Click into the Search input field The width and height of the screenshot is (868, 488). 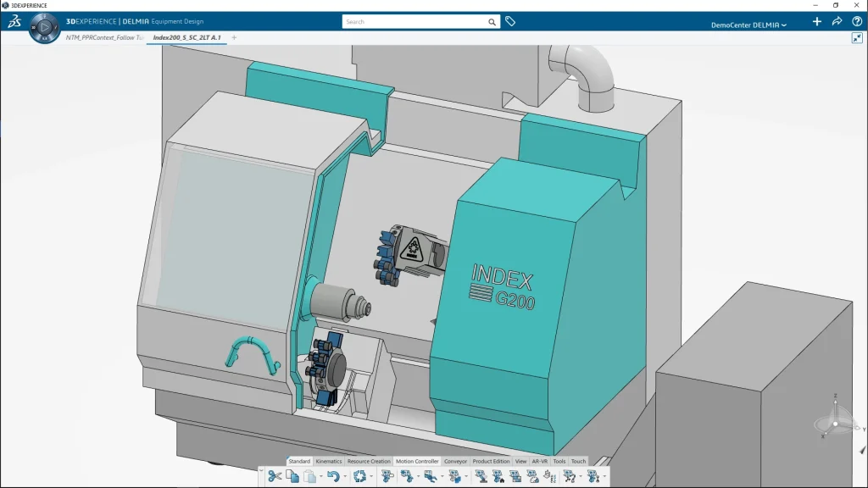(414, 22)
